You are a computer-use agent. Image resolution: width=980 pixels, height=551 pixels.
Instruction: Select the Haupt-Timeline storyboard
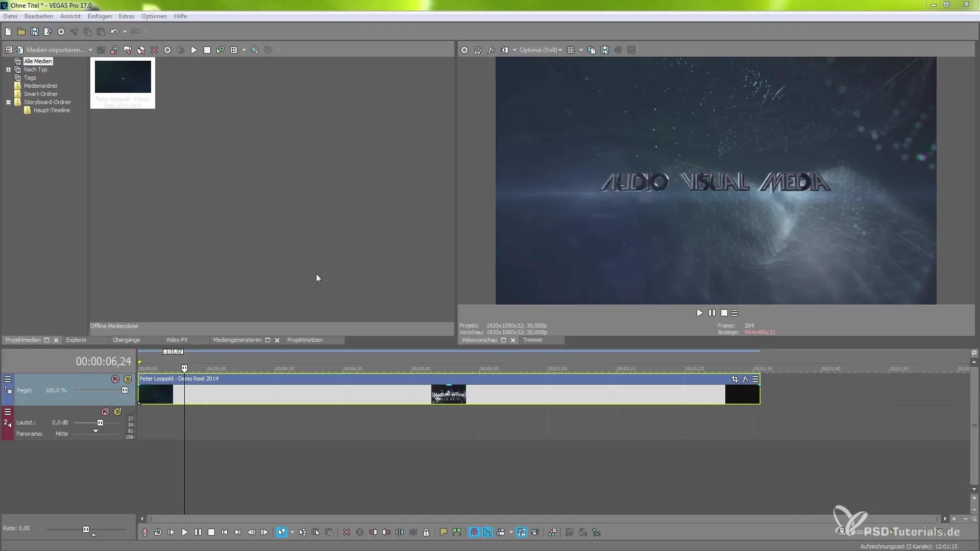(52, 110)
